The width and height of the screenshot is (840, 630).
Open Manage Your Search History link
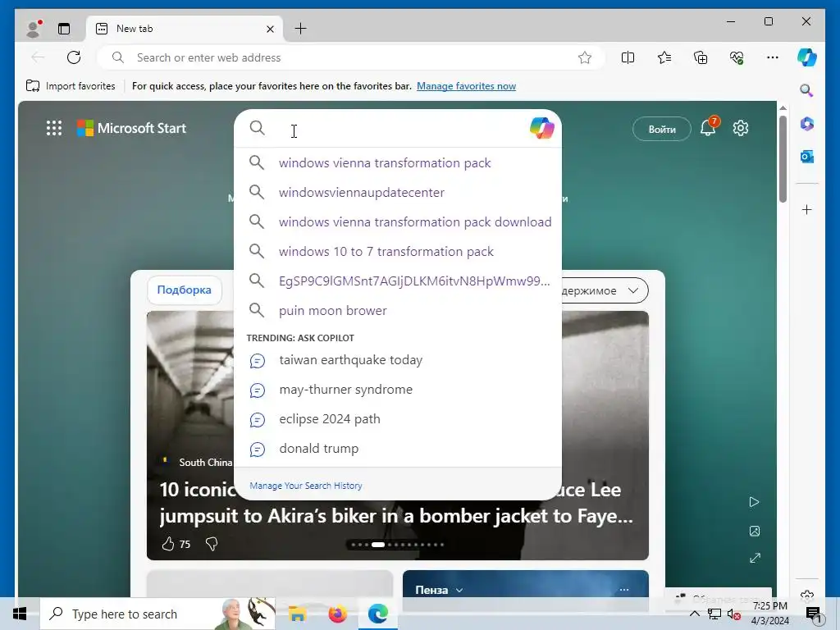(x=306, y=486)
